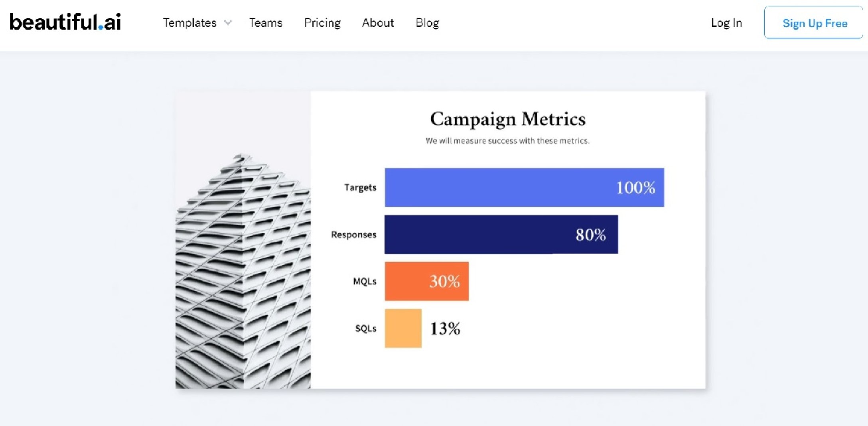Go to the Teams page

tap(266, 23)
